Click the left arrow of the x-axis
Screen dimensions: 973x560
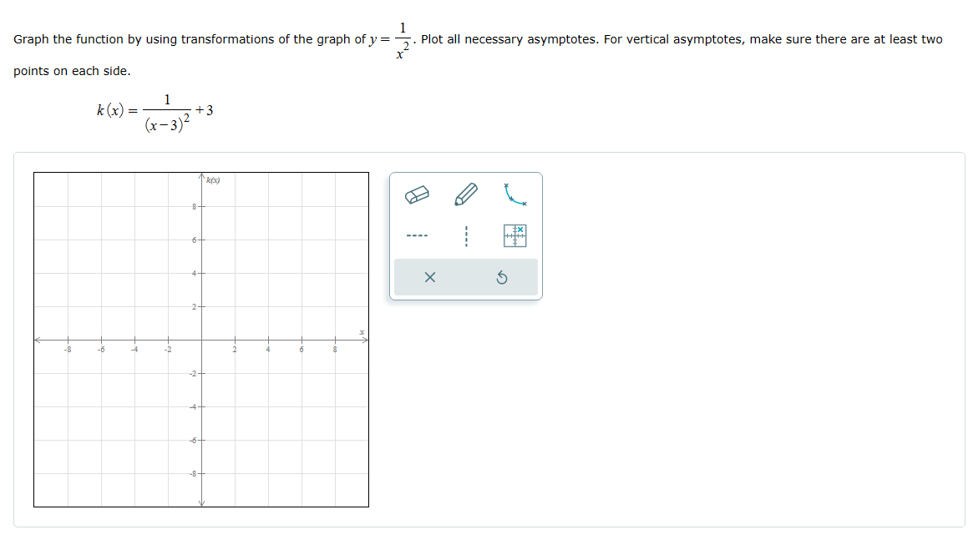(37, 340)
